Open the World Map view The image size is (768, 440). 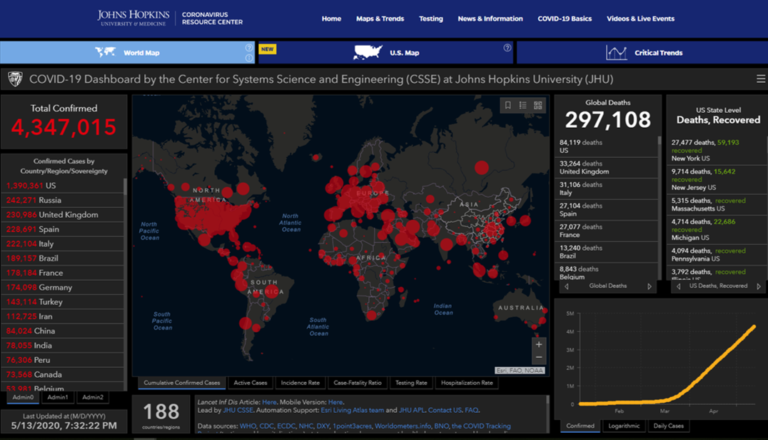(127, 52)
